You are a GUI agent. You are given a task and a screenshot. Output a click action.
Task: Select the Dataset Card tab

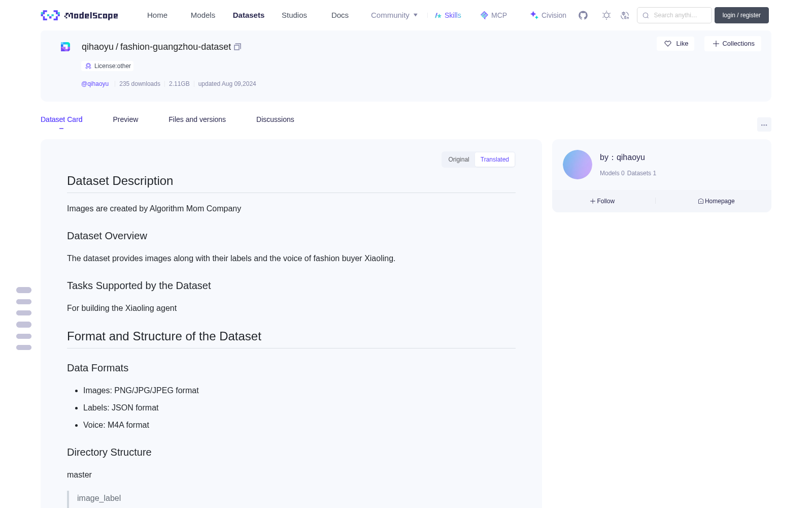[61, 119]
